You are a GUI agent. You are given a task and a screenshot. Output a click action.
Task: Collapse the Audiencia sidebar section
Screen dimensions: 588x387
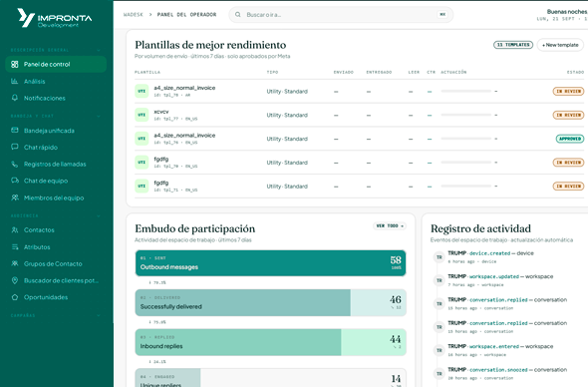pos(99,215)
